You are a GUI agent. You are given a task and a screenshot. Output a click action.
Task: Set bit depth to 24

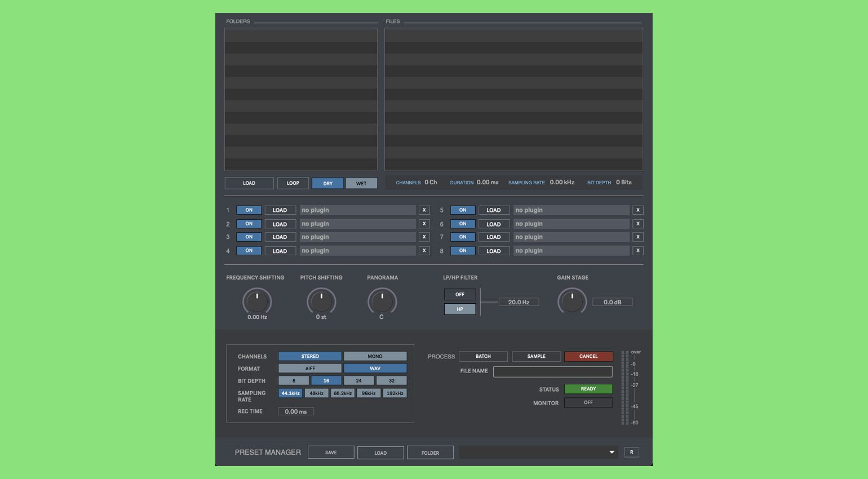(x=358, y=381)
